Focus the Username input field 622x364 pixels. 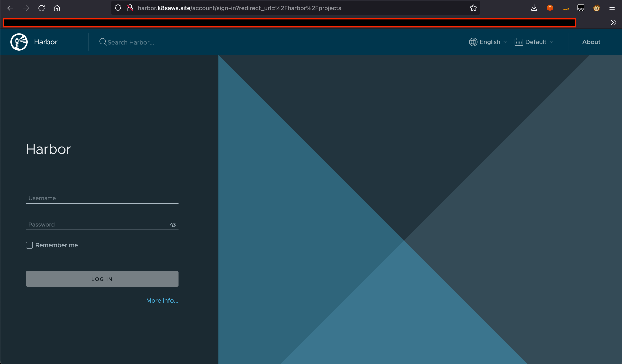pyautogui.click(x=102, y=198)
